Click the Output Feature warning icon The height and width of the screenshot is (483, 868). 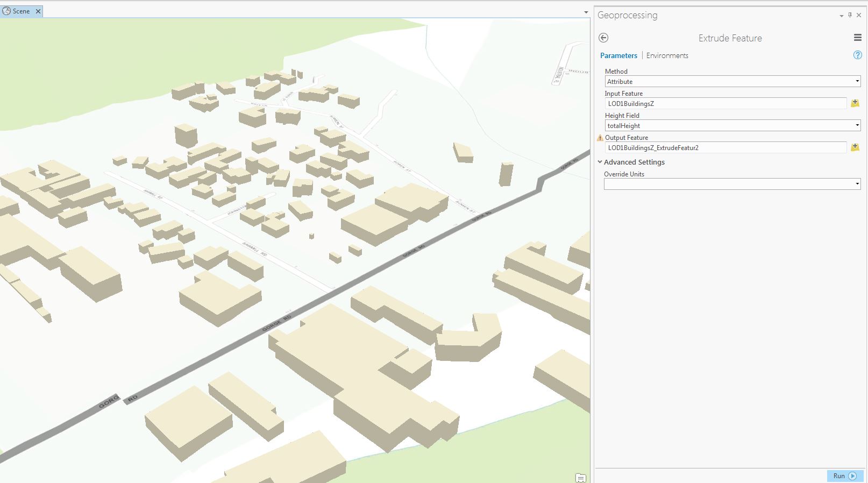[x=600, y=138]
